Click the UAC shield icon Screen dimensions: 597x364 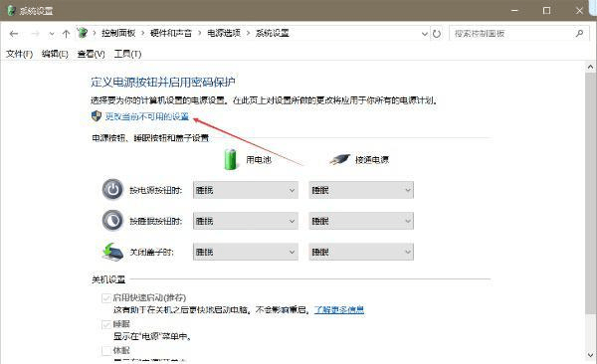[x=97, y=116]
